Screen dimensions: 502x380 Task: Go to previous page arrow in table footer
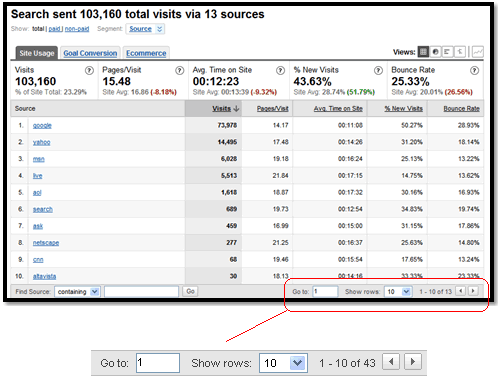[461, 291]
